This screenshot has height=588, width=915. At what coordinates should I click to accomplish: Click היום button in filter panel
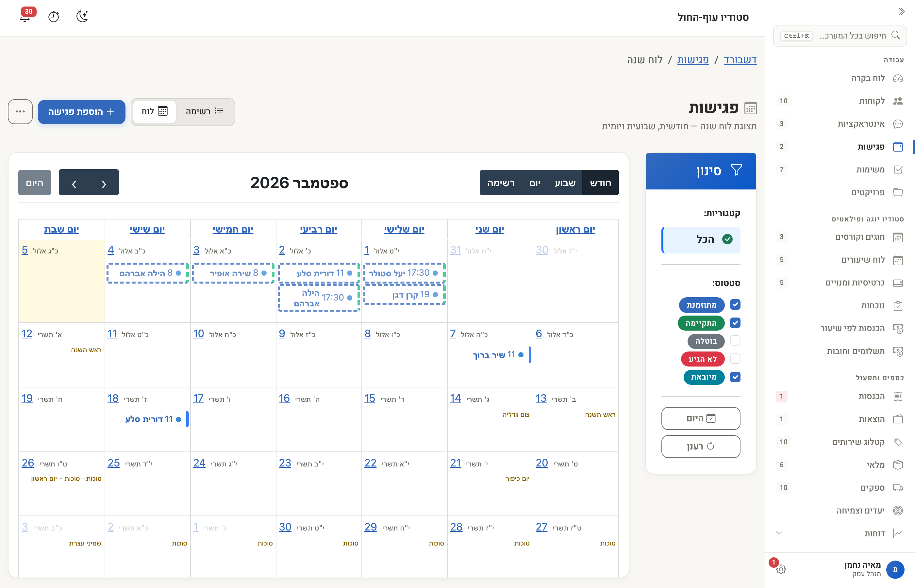[701, 418]
